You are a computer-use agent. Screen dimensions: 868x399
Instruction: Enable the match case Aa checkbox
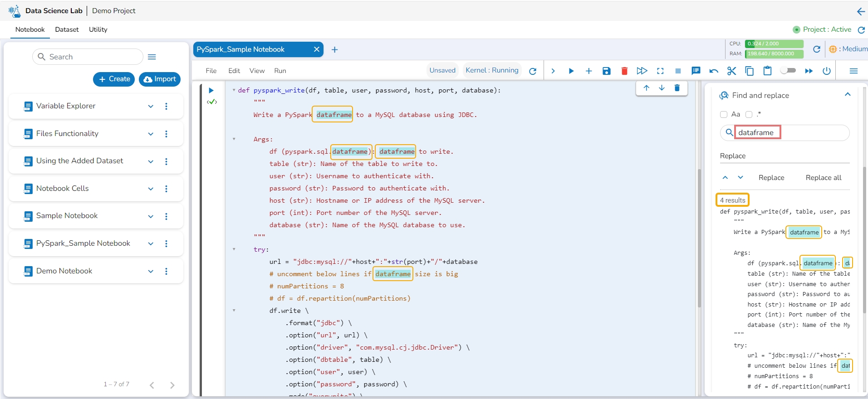coord(724,115)
